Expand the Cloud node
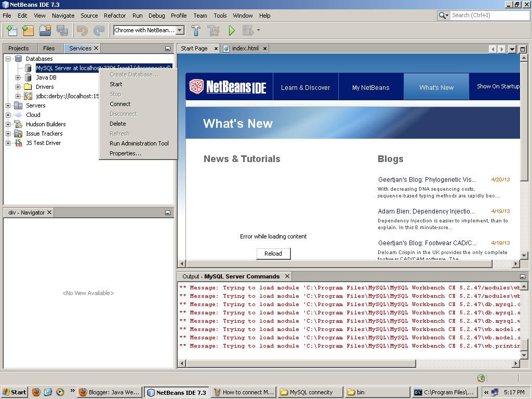The image size is (532, 399). pos(8,115)
